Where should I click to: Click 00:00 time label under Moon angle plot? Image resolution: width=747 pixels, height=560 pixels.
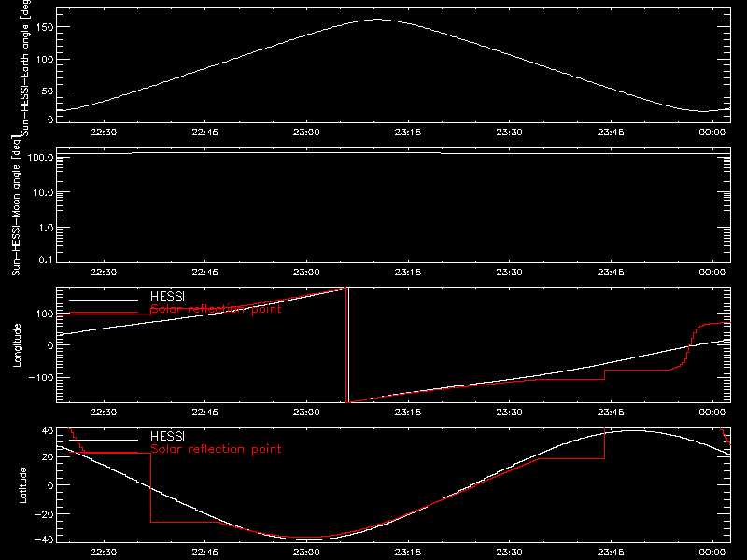coord(712,273)
